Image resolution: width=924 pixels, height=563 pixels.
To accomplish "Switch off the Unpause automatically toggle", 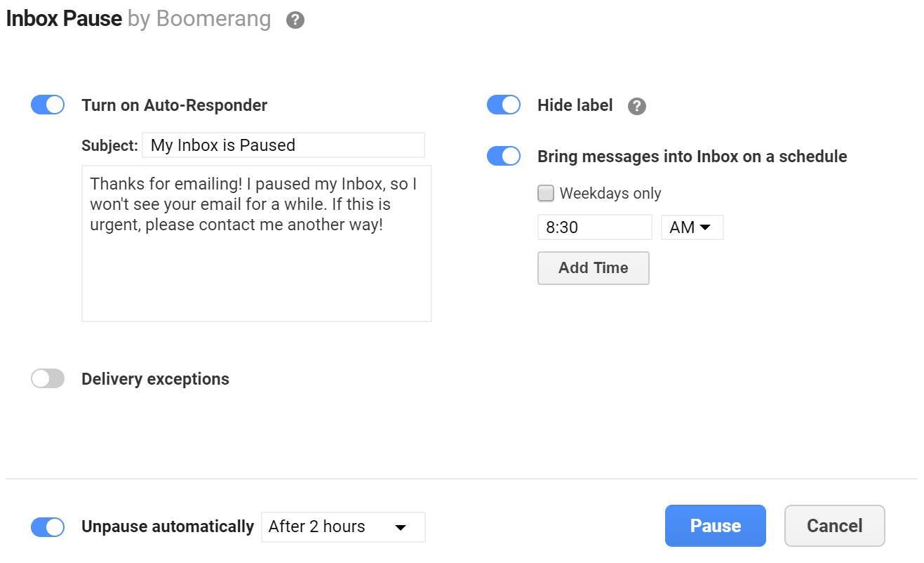I will pyautogui.click(x=48, y=526).
